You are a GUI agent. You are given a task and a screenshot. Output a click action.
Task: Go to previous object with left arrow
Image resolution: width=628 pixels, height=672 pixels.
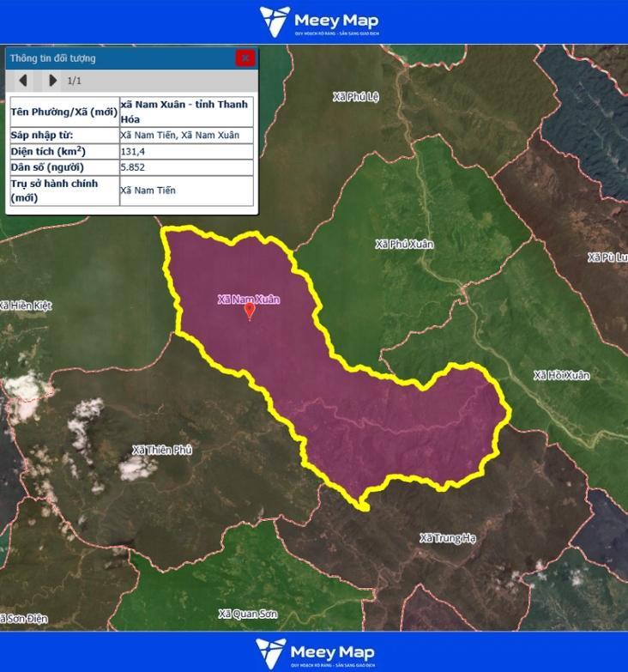tap(23, 81)
